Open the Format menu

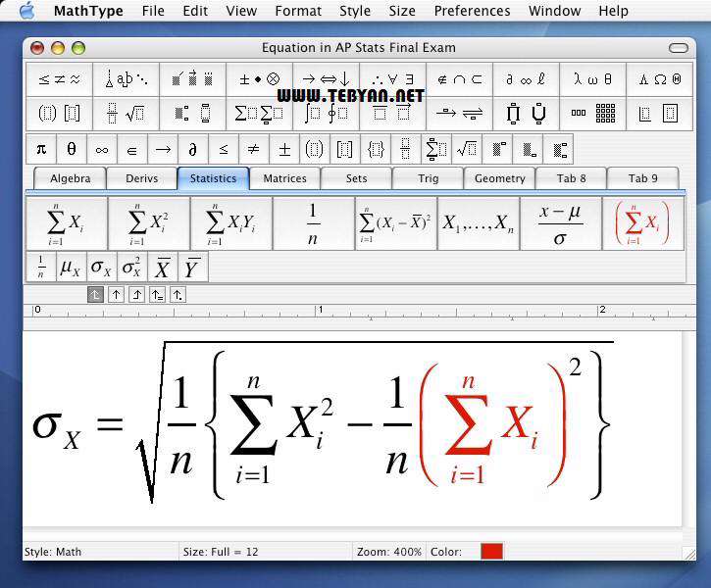pyautogui.click(x=298, y=11)
